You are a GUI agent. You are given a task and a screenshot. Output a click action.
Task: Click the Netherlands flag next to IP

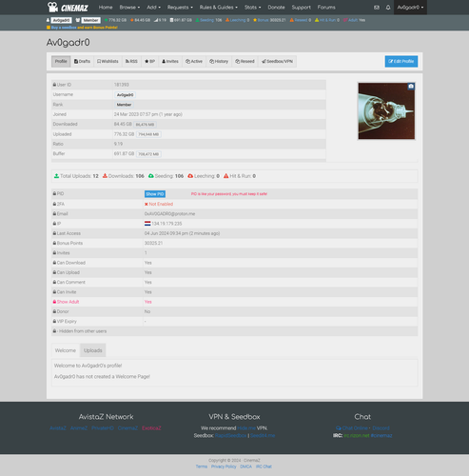pyautogui.click(x=147, y=224)
